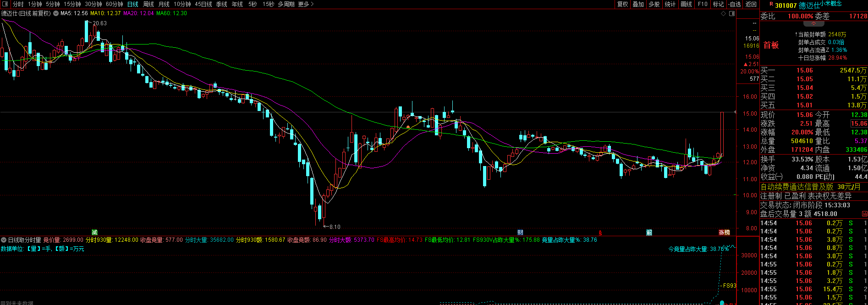Click the diamond icon above the chart
This screenshot has height=305, width=868.
click(724, 14)
